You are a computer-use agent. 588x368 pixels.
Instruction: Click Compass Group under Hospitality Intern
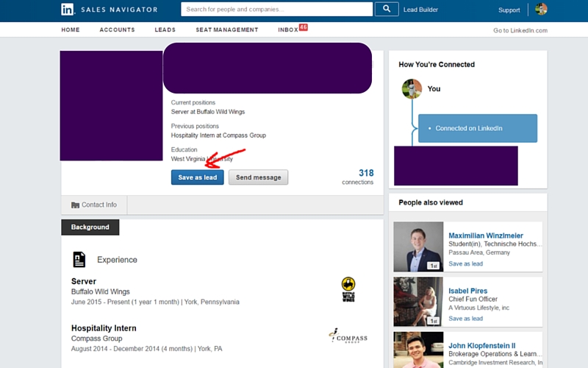(97, 339)
